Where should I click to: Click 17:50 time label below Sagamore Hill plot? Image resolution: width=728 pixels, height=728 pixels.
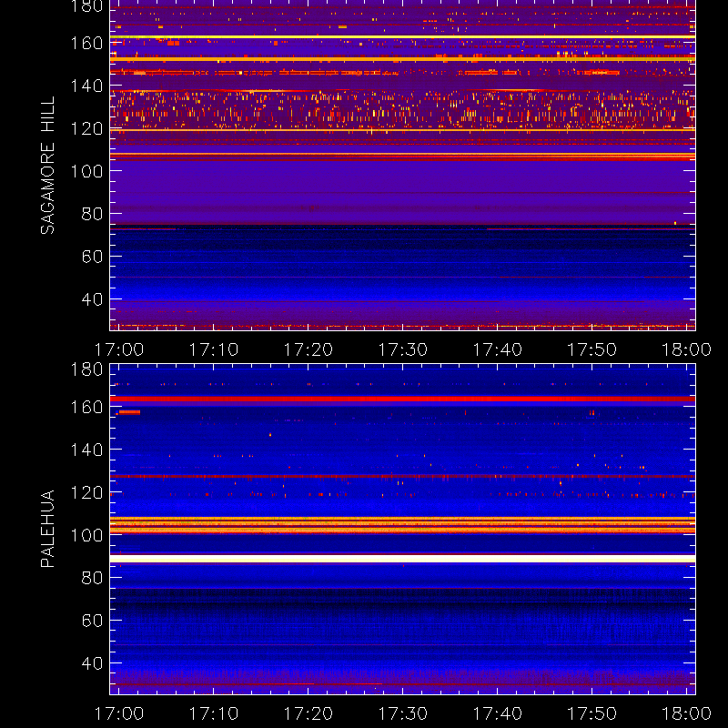pos(592,349)
